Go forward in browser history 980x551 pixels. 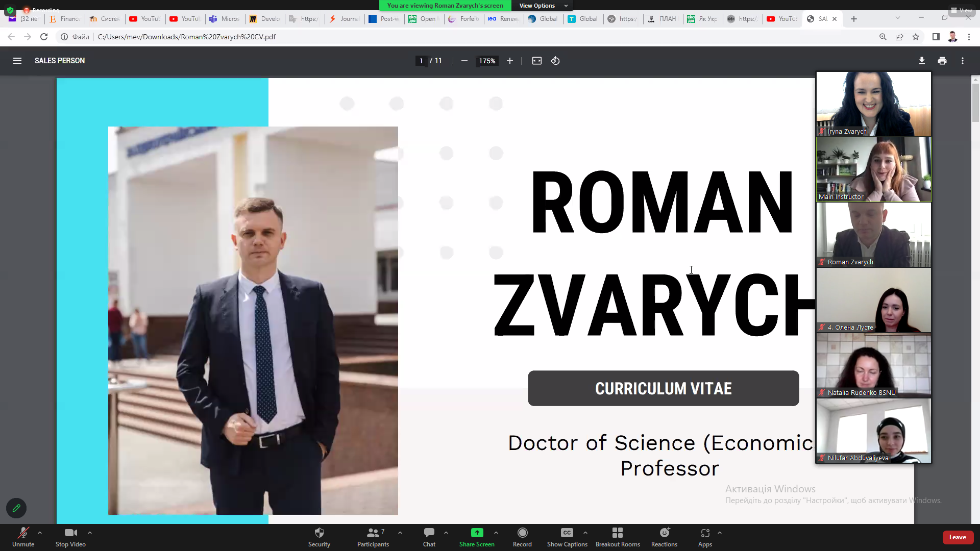click(x=28, y=37)
